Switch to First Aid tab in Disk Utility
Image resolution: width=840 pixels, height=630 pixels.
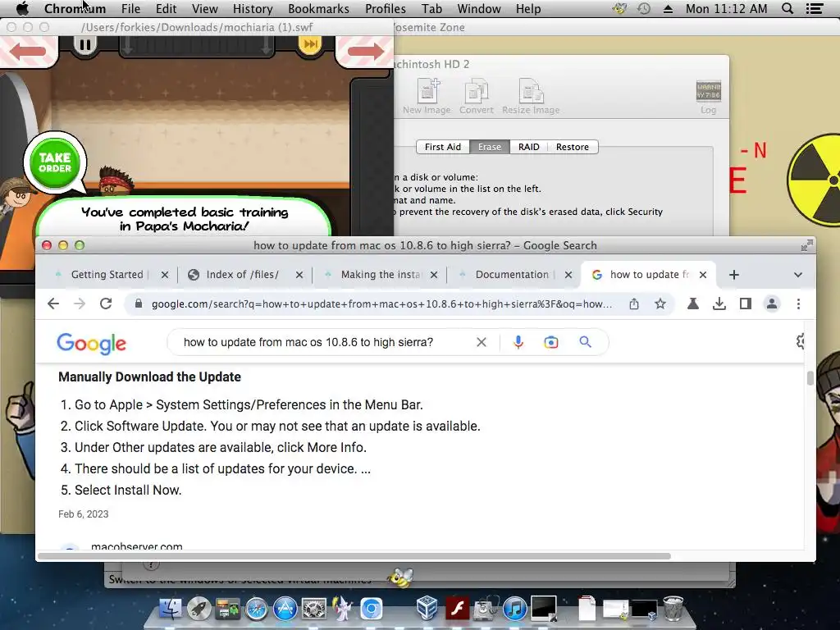click(x=443, y=147)
